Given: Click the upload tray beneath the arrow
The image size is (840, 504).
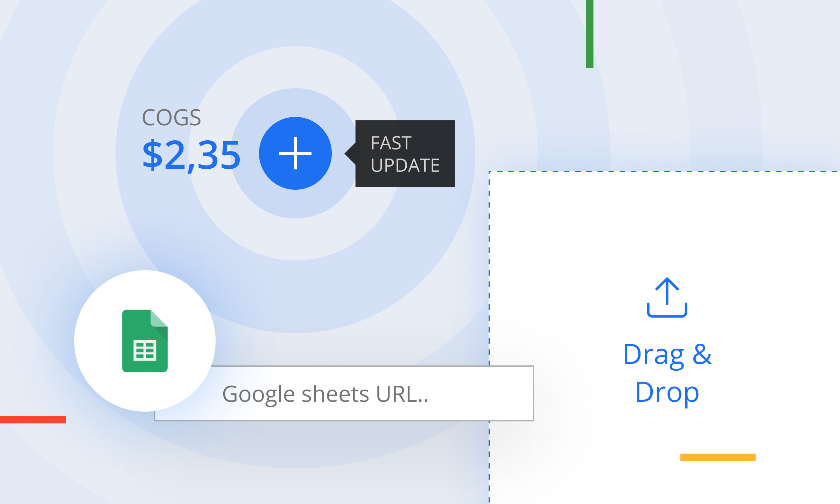Looking at the screenshot, I should click(x=666, y=315).
